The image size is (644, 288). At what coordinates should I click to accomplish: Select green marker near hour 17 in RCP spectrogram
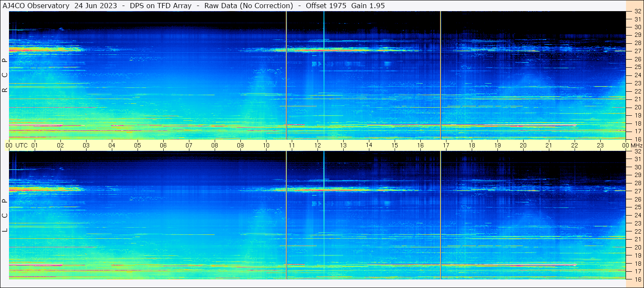tap(440, 75)
